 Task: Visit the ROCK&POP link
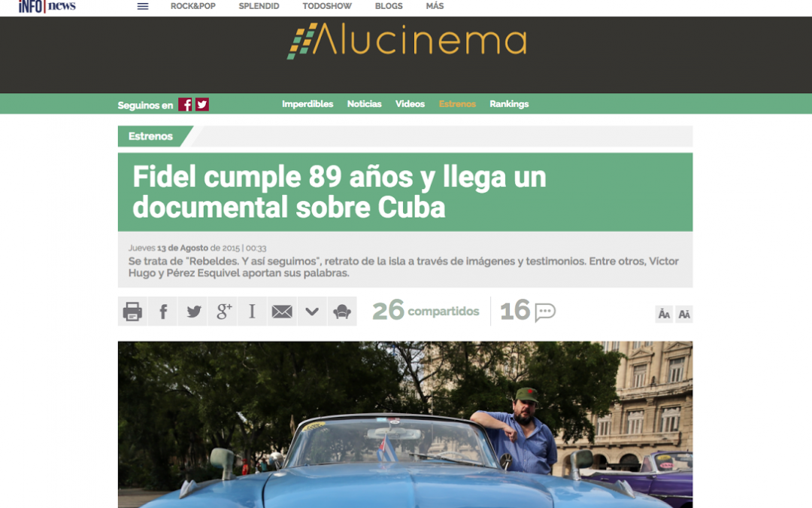(193, 6)
